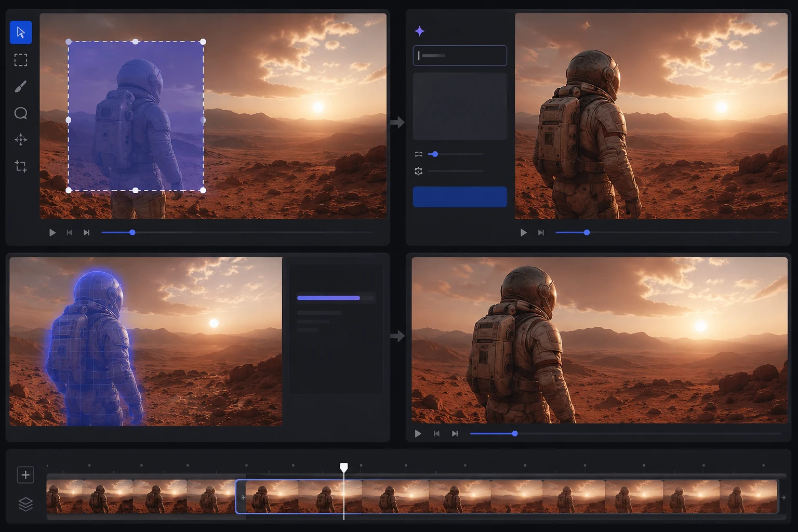Image resolution: width=798 pixels, height=532 pixels.
Task: Select the rectangular marquee selection tool
Action: pos(21,60)
